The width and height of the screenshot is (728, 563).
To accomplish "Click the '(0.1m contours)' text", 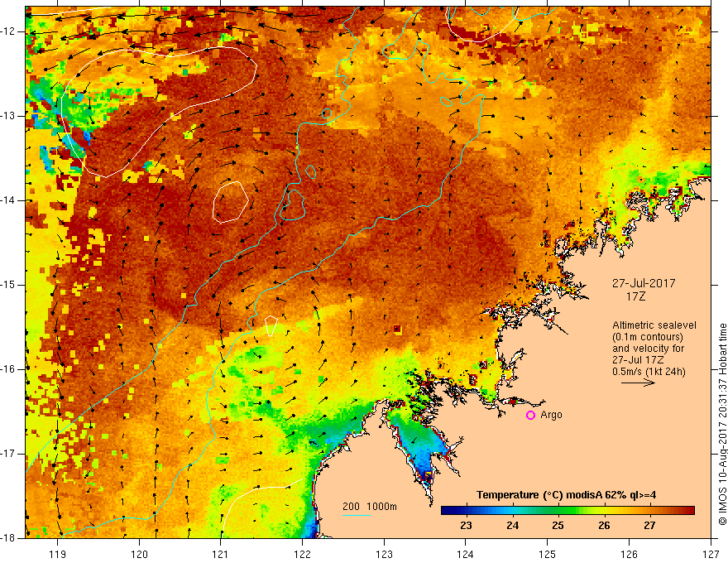I will (648, 337).
